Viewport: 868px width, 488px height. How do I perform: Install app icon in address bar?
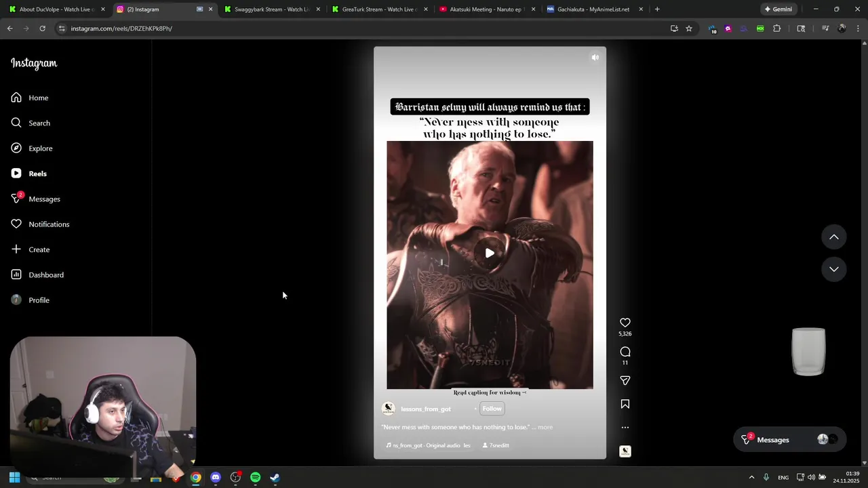(674, 28)
